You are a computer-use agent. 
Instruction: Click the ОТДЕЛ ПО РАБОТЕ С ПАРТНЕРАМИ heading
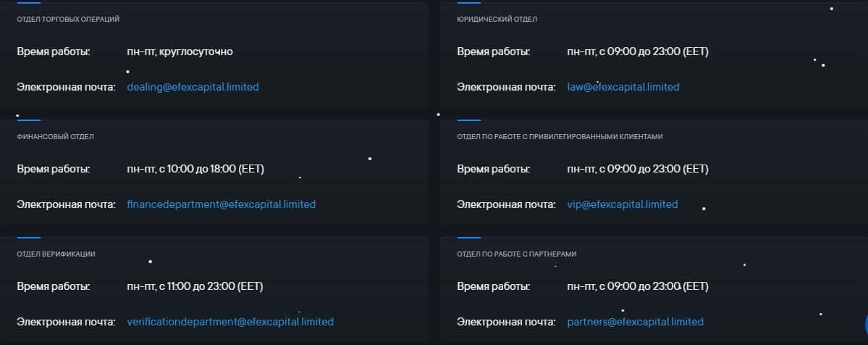coord(516,254)
